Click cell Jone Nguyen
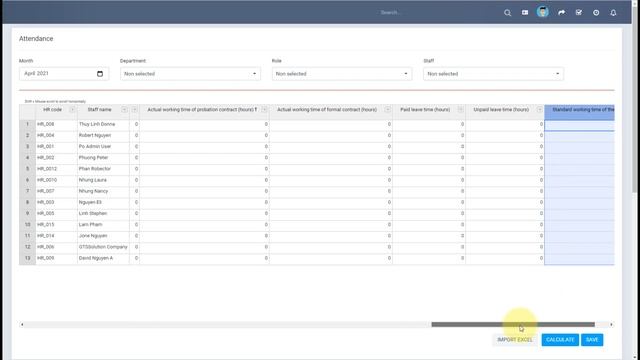Viewport: 640px width, 360px height. [103, 236]
